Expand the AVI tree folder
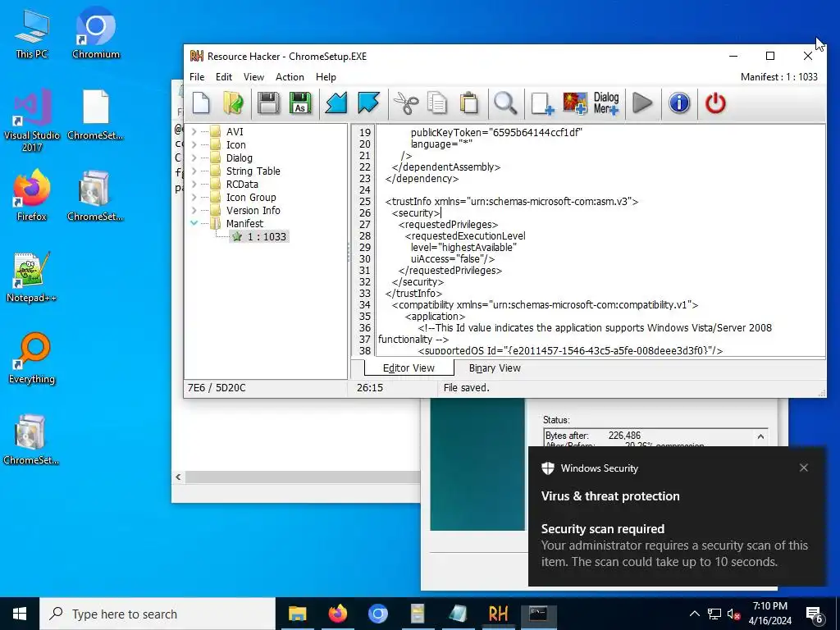 coord(194,131)
